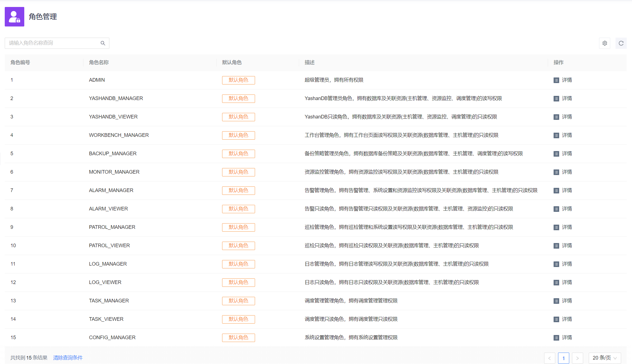Open details for the ADMIN role
This screenshot has height=364, width=632.
[566, 80]
